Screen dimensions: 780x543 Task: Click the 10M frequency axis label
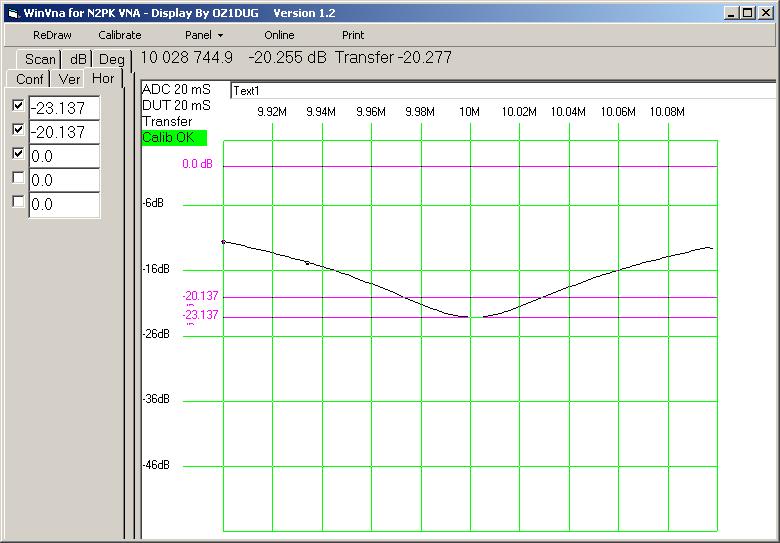[x=469, y=112]
